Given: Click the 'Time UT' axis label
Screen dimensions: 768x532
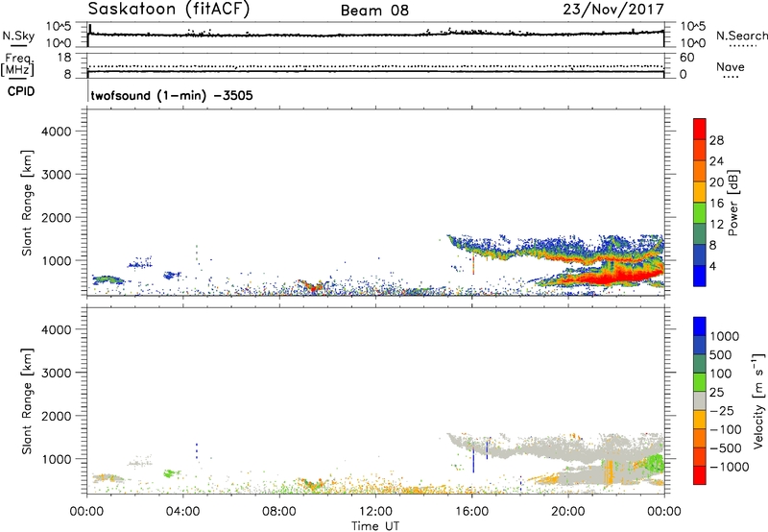Looking at the screenshot, I should click(x=375, y=526).
